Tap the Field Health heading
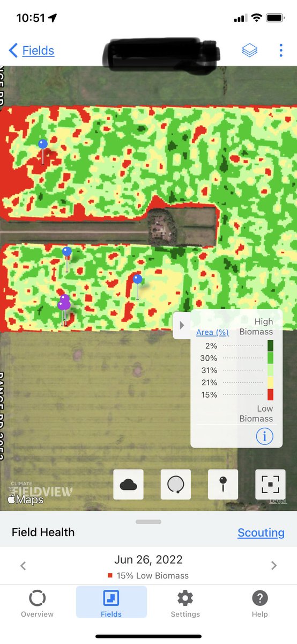The height and width of the screenshot is (644, 297). [x=43, y=532]
